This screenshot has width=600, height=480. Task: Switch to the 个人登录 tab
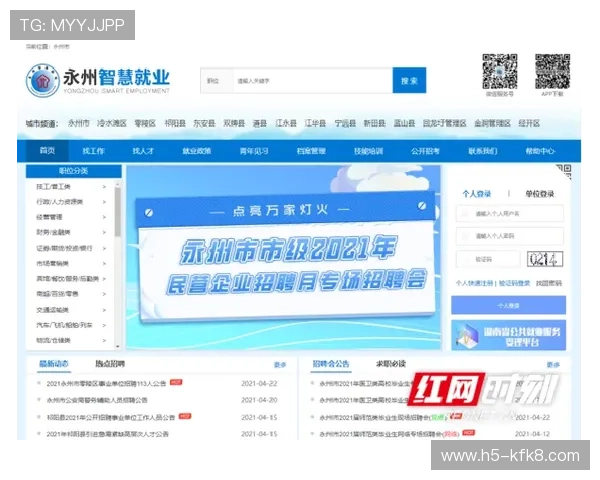pyautogui.click(x=477, y=194)
